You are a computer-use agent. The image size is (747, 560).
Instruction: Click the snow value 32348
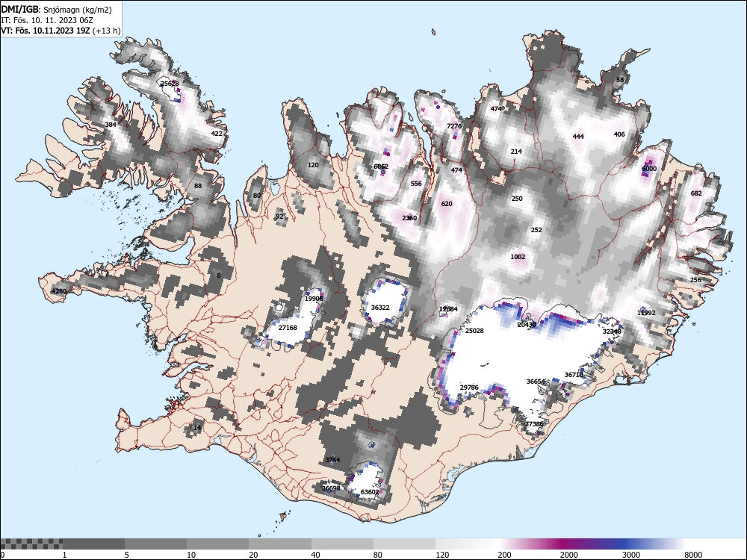pos(613,332)
